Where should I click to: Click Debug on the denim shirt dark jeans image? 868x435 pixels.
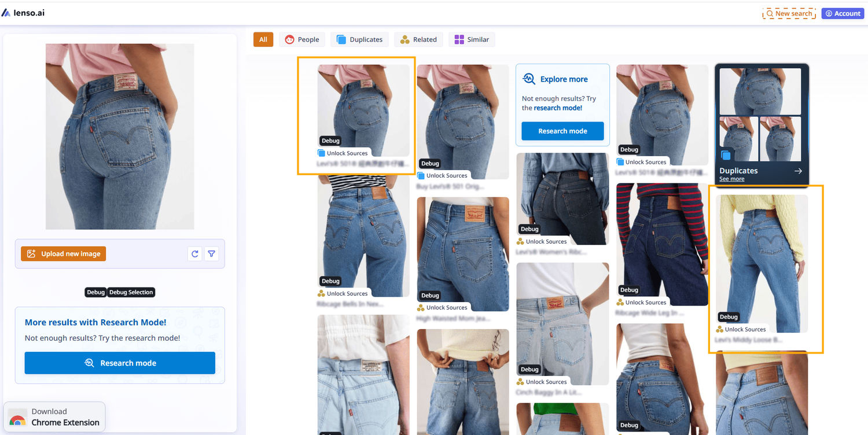coord(529,229)
